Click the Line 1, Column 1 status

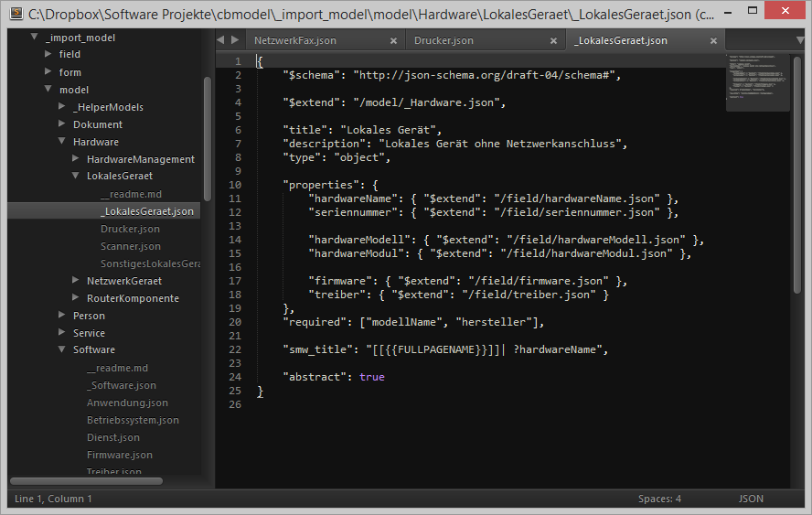coord(53,499)
